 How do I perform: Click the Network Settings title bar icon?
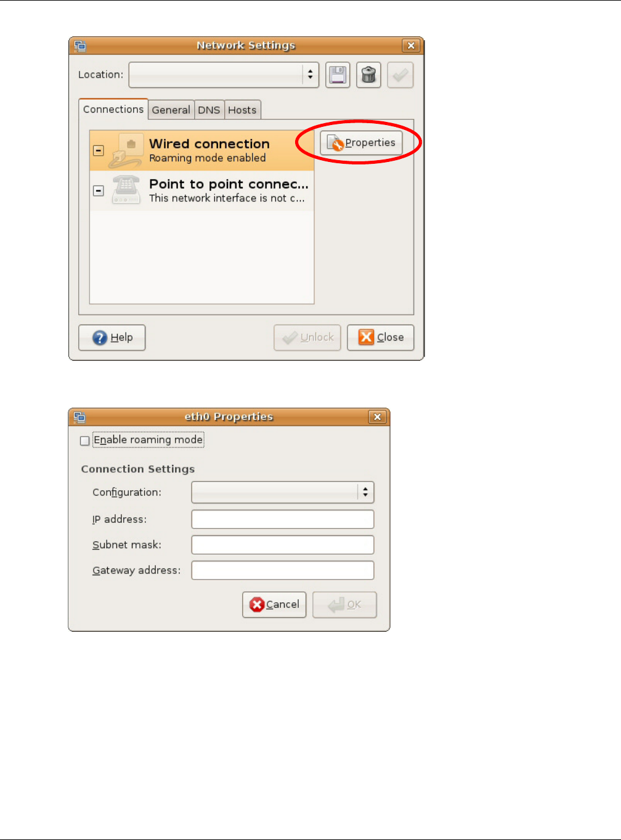(x=80, y=46)
